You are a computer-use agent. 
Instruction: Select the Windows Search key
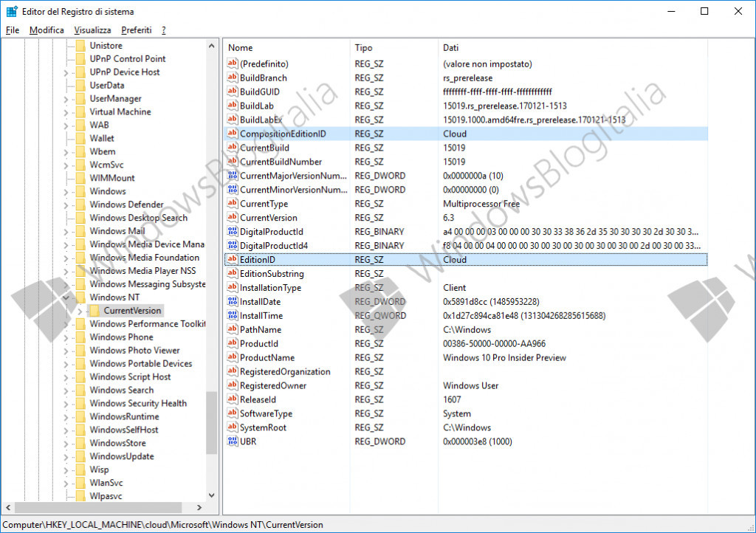coord(122,390)
